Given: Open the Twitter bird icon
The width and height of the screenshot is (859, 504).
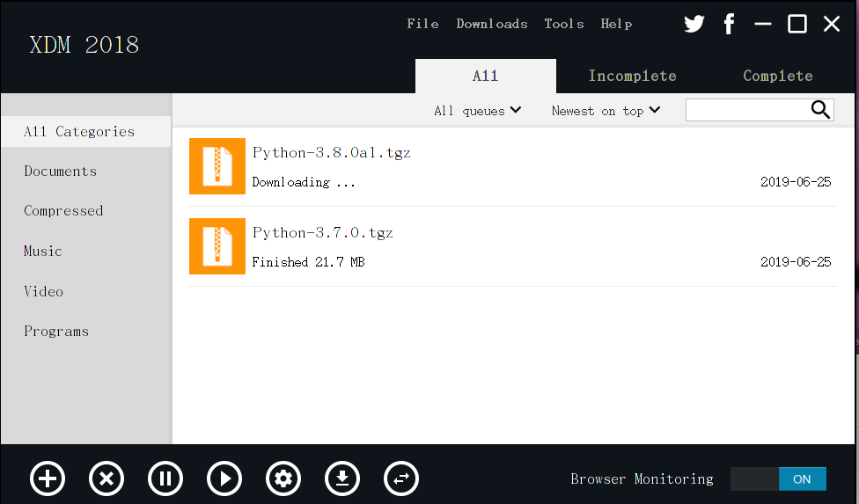Looking at the screenshot, I should [x=694, y=24].
